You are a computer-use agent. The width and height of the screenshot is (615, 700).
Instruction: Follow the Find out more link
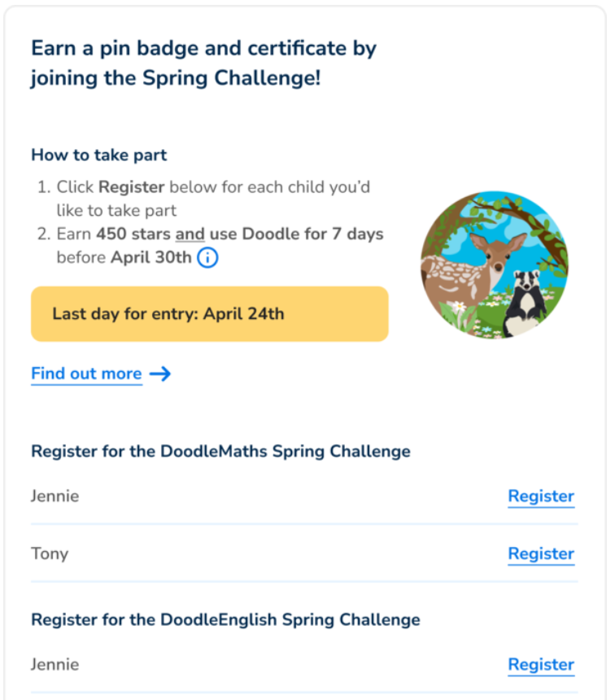pyautogui.click(x=86, y=374)
